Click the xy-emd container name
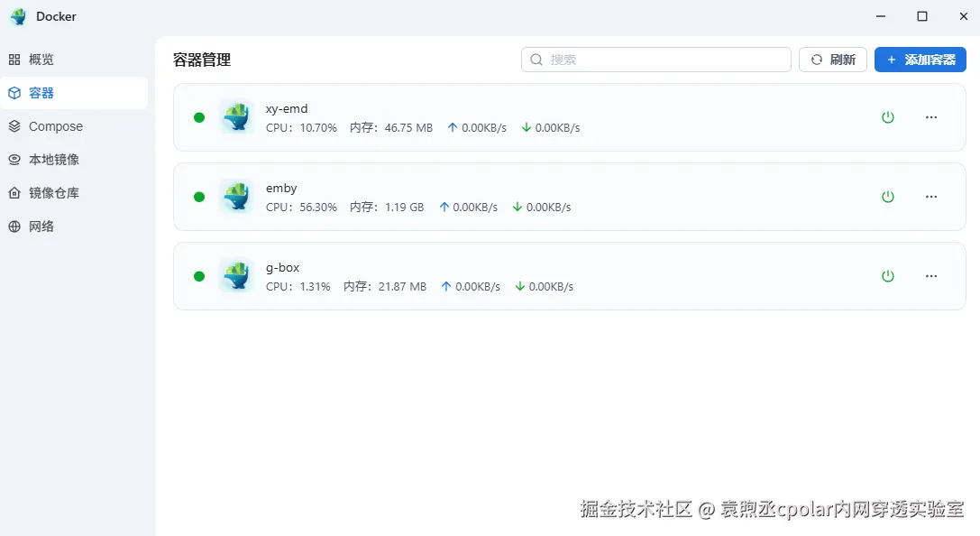980x536 pixels. click(x=287, y=109)
